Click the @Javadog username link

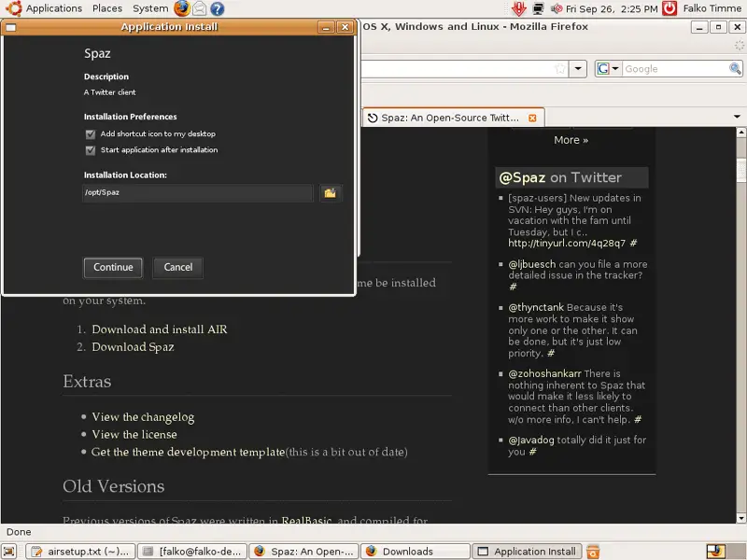(x=531, y=440)
